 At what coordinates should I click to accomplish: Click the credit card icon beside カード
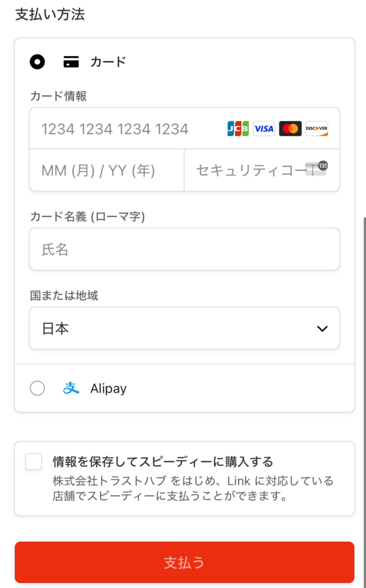point(71,62)
